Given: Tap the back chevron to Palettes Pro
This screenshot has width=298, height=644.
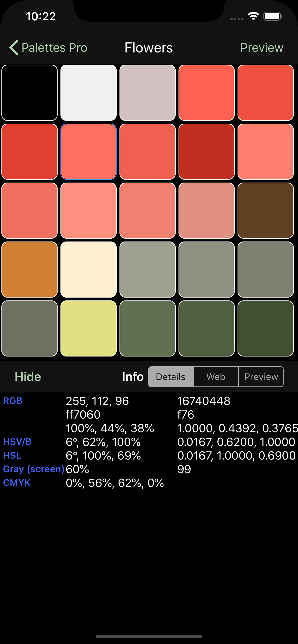Looking at the screenshot, I should 14,47.
